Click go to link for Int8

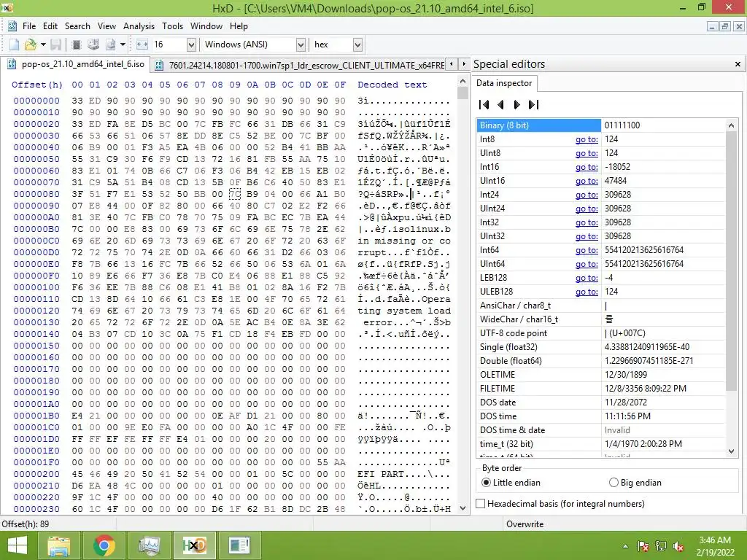(587, 139)
